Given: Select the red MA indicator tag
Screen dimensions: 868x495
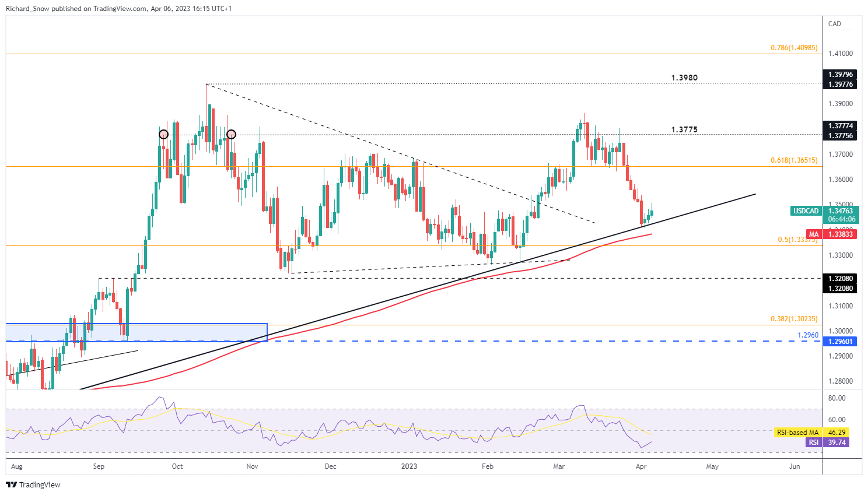Looking at the screenshot, I should tap(814, 234).
